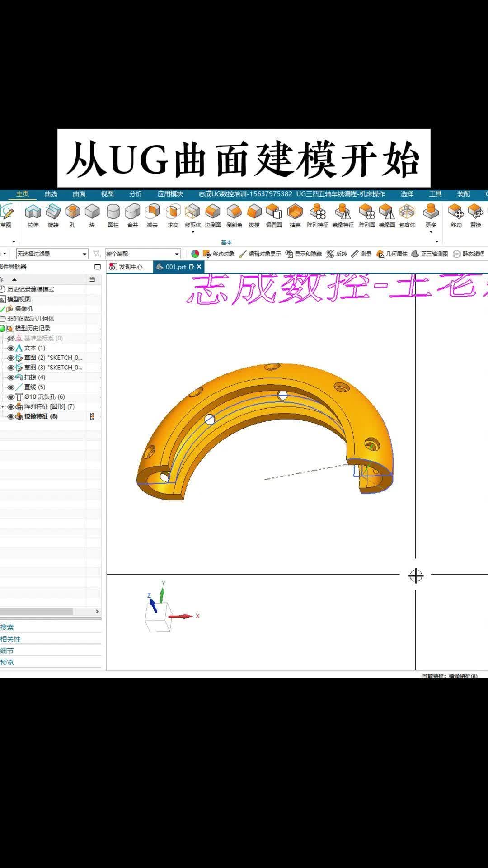Show the hidden 基准坐标系 (0) feature

pos(11,339)
